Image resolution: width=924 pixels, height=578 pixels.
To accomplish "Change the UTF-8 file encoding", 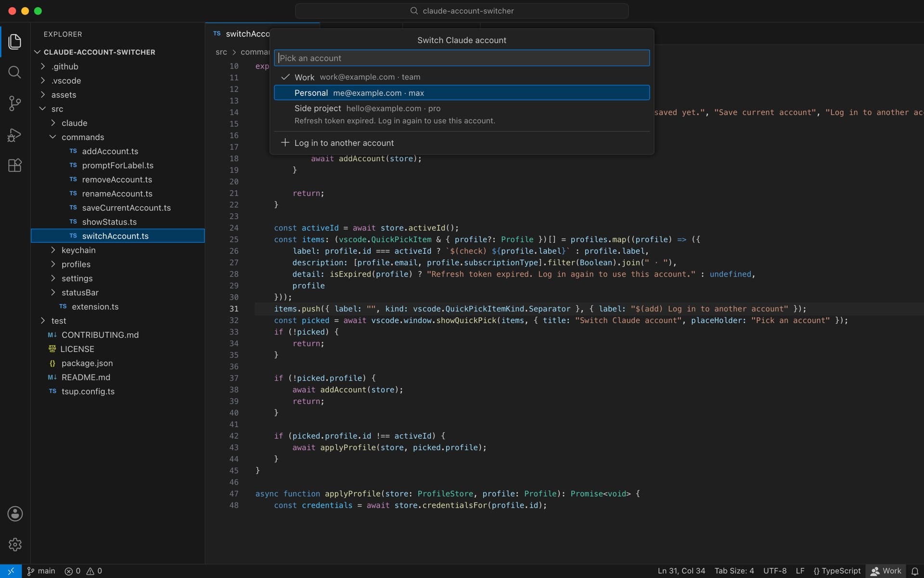I will 775,571.
